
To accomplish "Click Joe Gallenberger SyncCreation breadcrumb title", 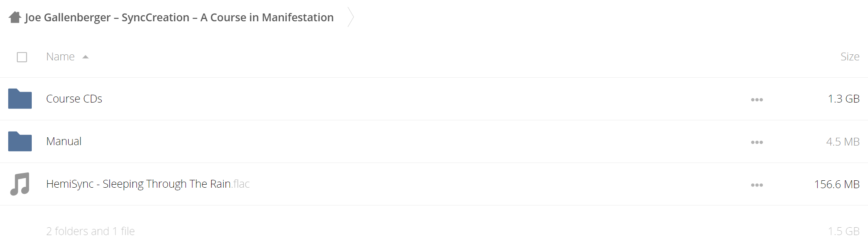I will (x=179, y=17).
